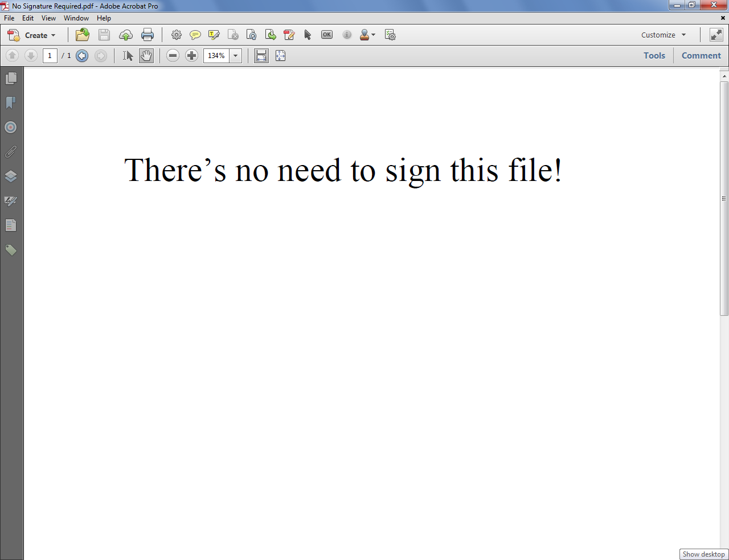
Task: Select the Sticky Note comment tool
Action: [195, 35]
